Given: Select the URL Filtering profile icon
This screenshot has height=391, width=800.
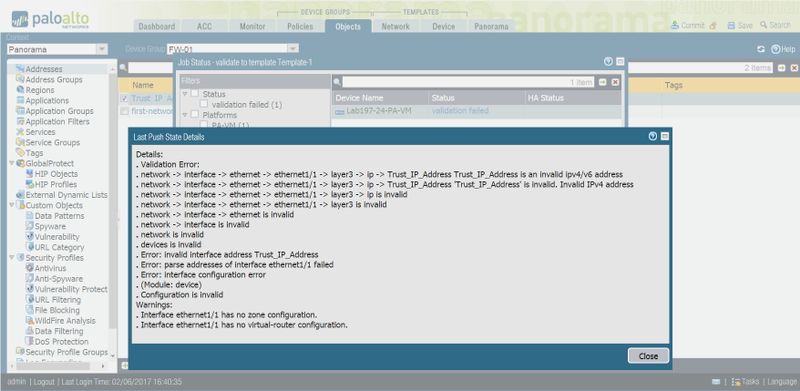Looking at the screenshot, I should pyautogui.click(x=30, y=299).
